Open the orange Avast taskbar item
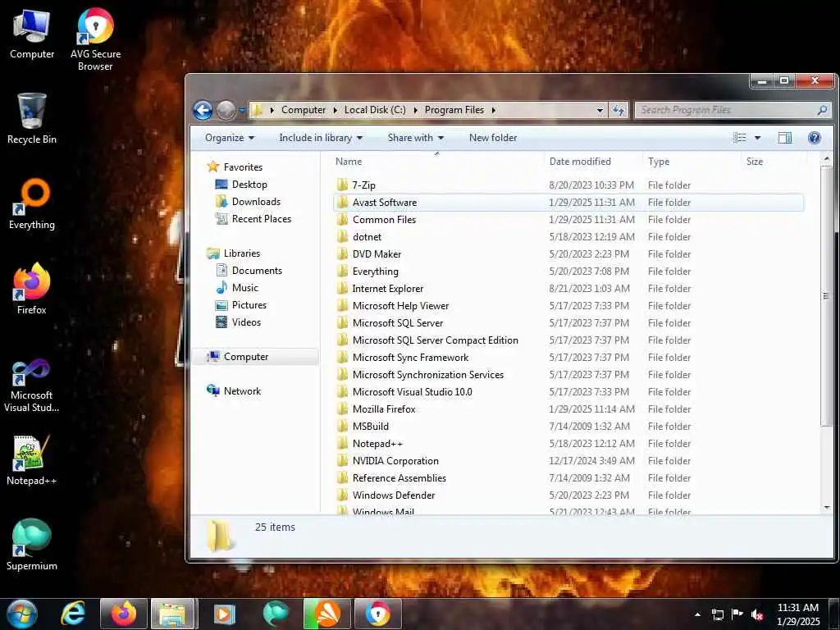Viewport: 840px width, 630px height. pyautogui.click(x=326, y=614)
